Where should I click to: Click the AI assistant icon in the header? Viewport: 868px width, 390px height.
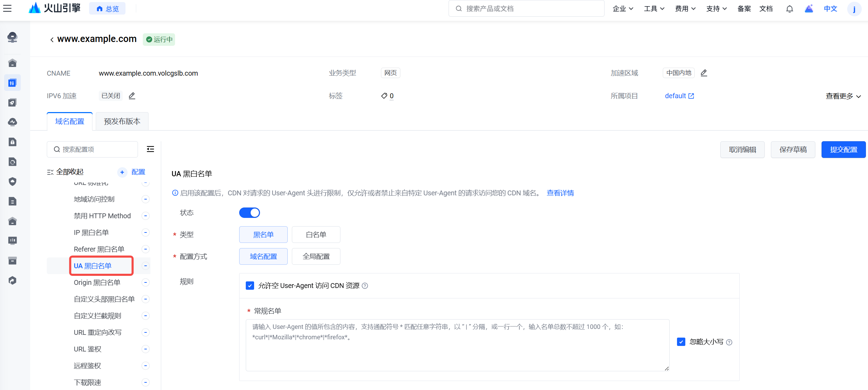pyautogui.click(x=809, y=9)
